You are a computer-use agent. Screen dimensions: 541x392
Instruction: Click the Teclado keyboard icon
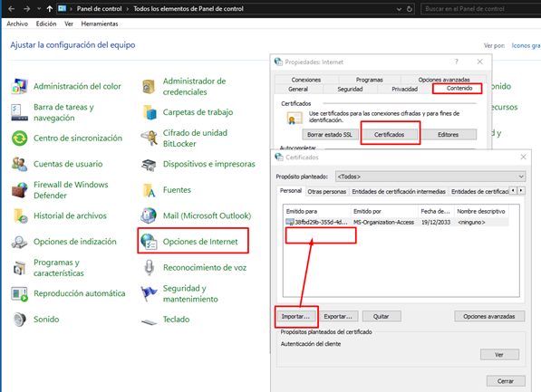click(x=149, y=321)
